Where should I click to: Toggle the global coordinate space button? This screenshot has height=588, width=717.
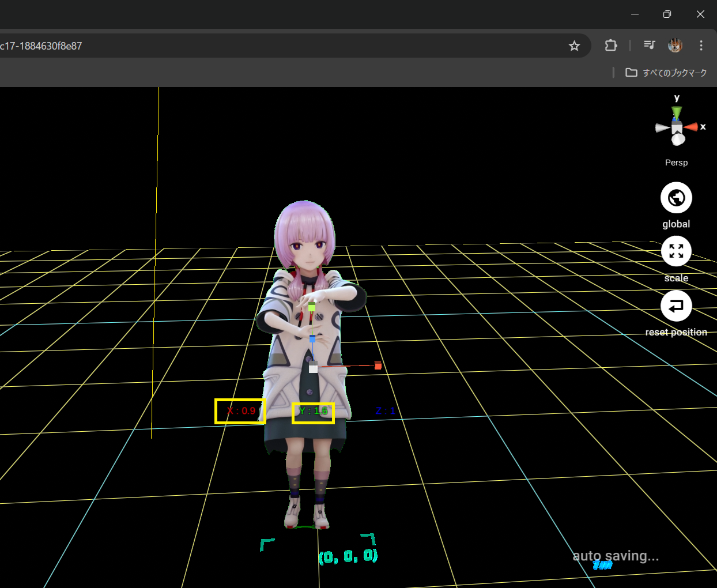click(676, 198)
